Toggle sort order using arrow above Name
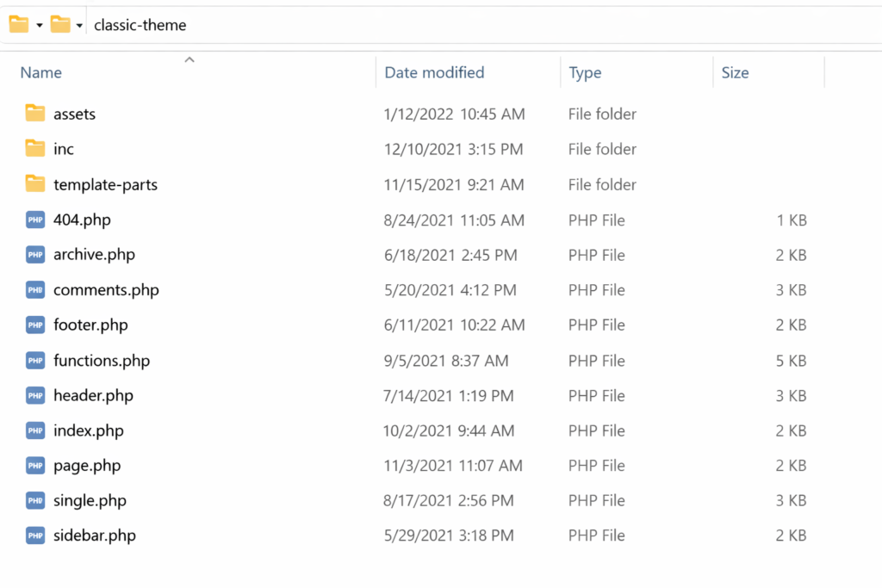This screenshot has height=588, width=882. [x=189, y=59]
